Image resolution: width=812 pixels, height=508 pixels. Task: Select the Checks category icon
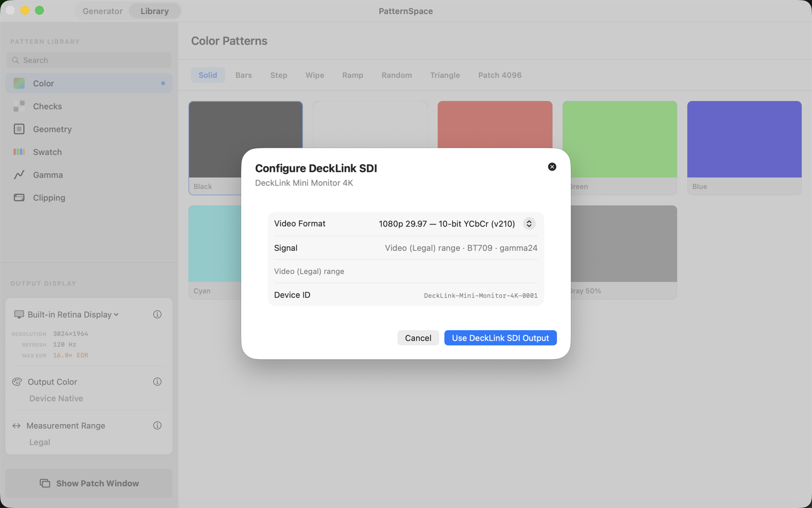(19, 106)
